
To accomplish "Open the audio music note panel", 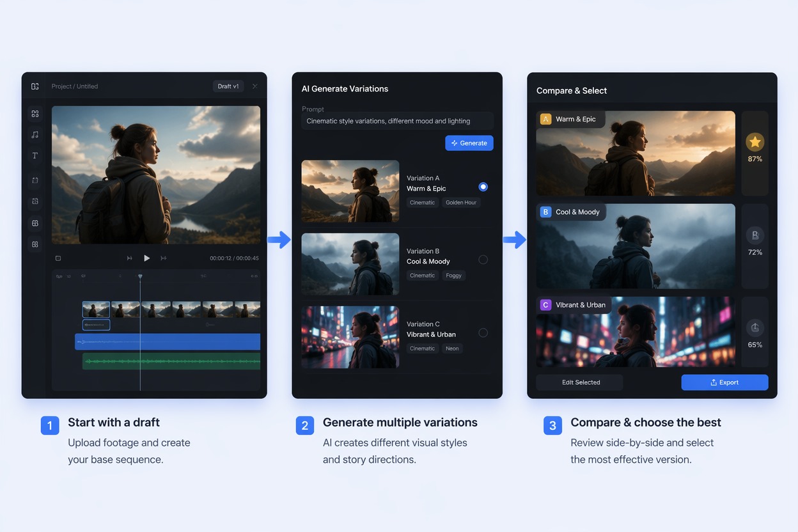I will [x=35, y=134].
